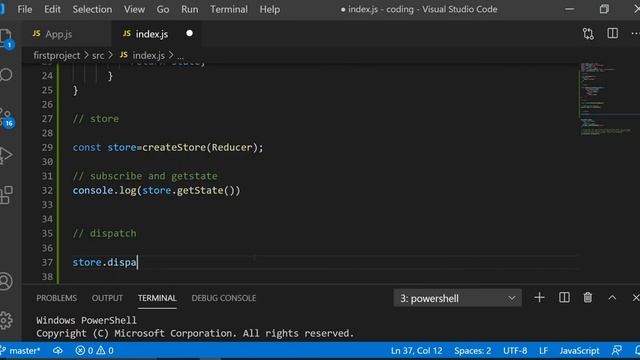The width and height of the screenshot is (640, 360).
Task: Open the File menu
Action: coord(25,9)
